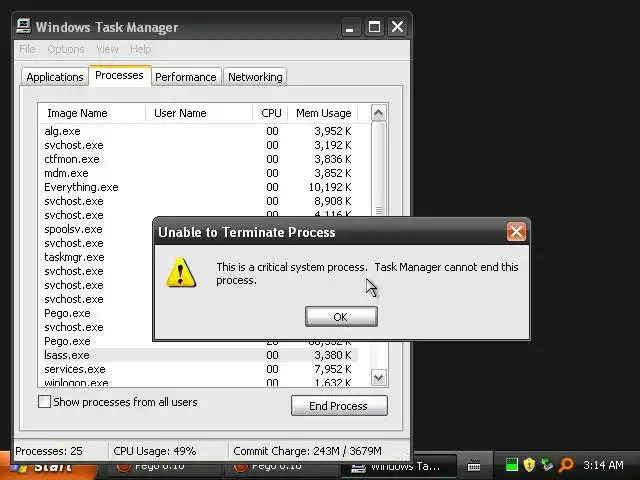Select the spoolsv.exe process
This screenshot has width=640, height=480.
[x=73, y=229]
